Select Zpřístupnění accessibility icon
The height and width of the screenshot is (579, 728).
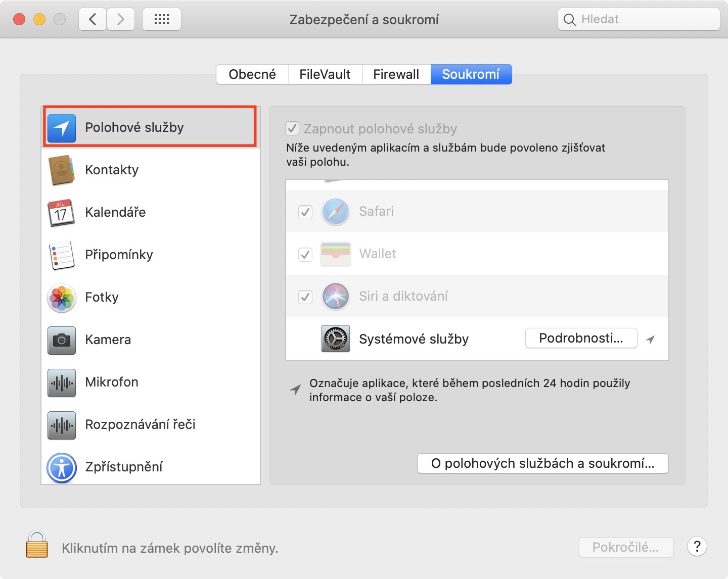(62, 467)
